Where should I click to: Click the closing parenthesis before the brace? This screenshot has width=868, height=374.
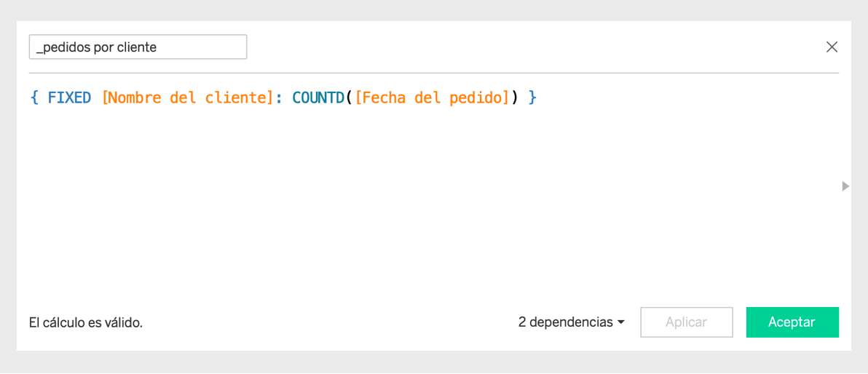pyautogui.click(x=514, y=98)
